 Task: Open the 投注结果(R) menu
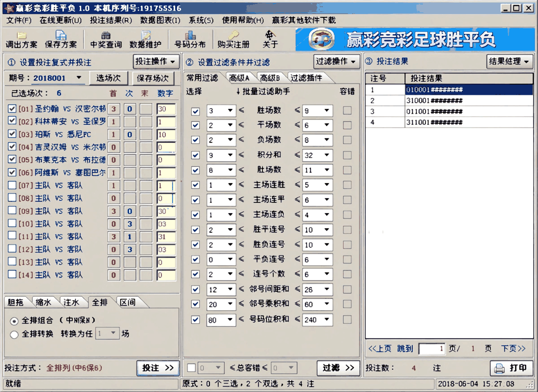pos(111,20)
